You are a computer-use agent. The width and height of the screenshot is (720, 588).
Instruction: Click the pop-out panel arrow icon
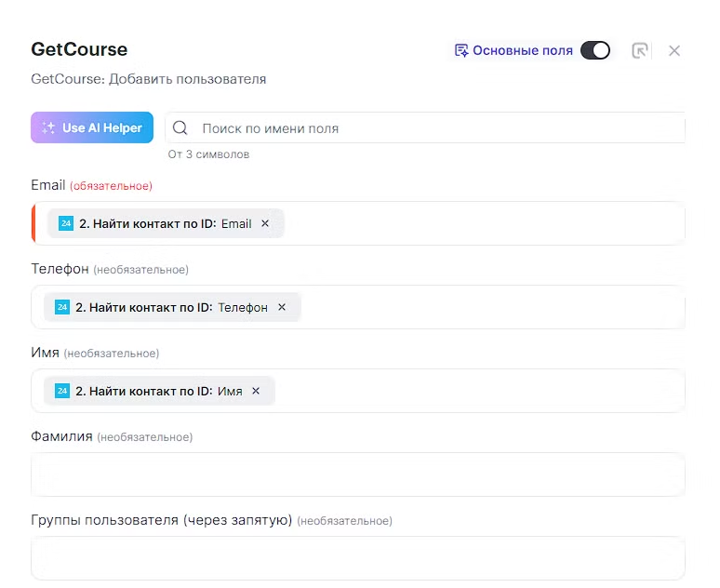[x=640, y=50]
